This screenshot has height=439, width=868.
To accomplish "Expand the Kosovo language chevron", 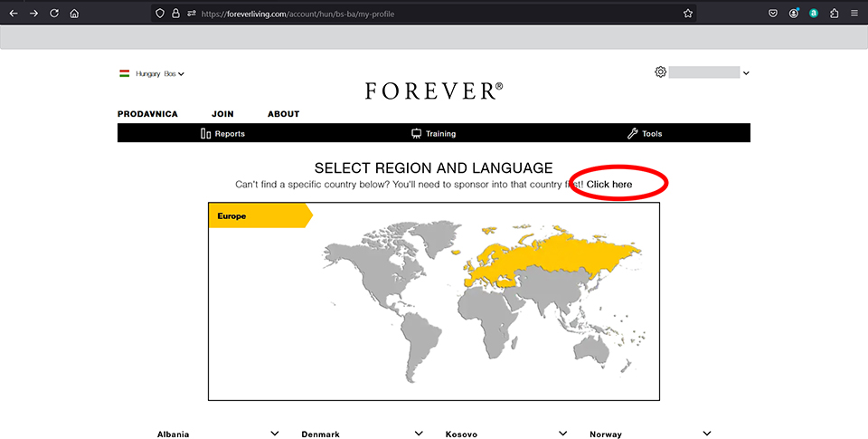I will 563,434.
